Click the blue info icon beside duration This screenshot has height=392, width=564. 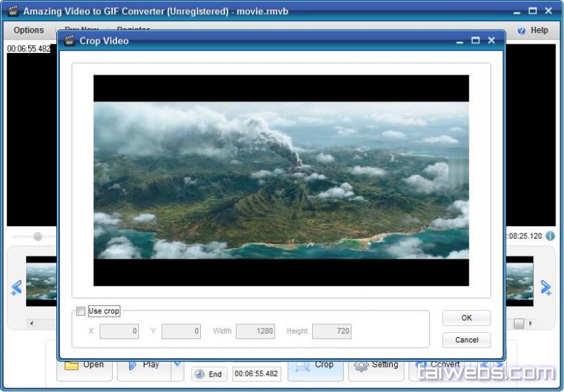click(x=550, y=236)
